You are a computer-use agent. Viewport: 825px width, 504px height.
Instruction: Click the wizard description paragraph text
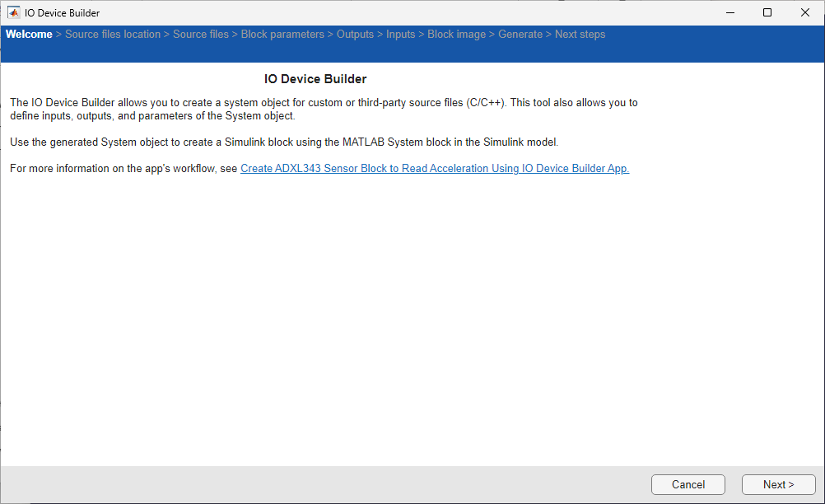[x=323, y=109]
